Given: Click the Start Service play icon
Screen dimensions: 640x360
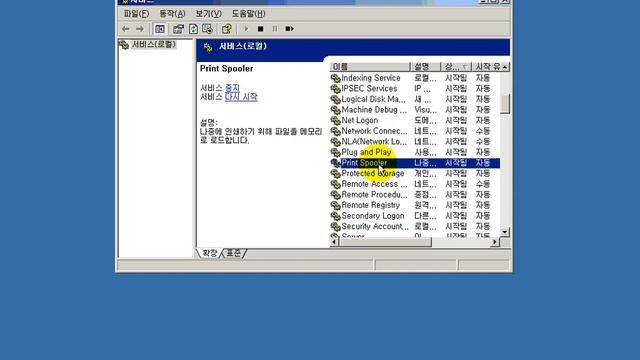Looking at the screenshot, I should coord(246,29).
